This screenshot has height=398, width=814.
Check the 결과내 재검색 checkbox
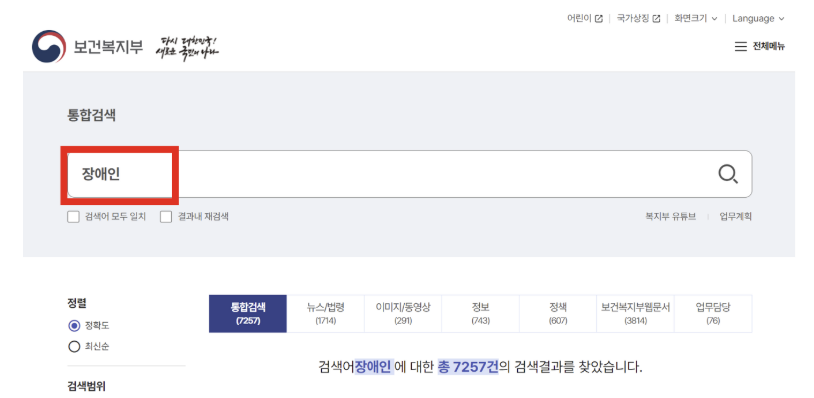[x=166, y=217]
